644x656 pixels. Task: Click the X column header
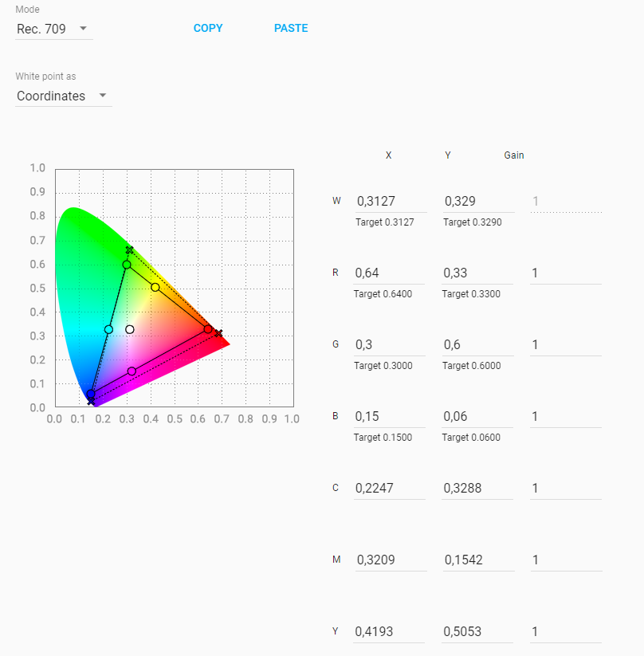coord(388,155)
